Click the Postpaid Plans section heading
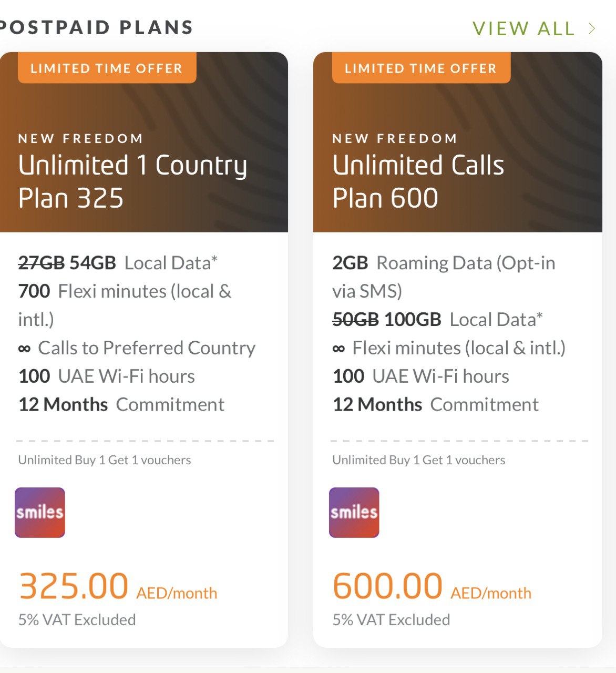The width and height of the screenshot is (616, 673). [x=97, y=27]
